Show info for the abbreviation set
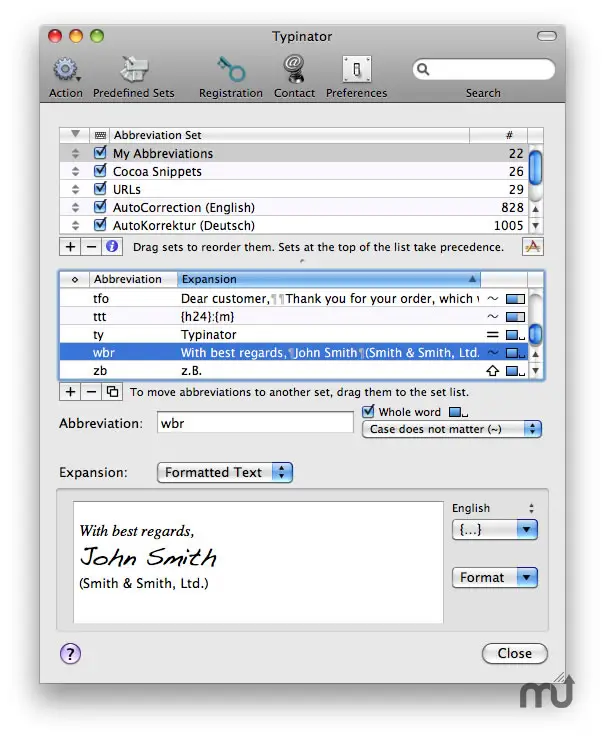Screen dimensions: 605x738 click(112, 247)
